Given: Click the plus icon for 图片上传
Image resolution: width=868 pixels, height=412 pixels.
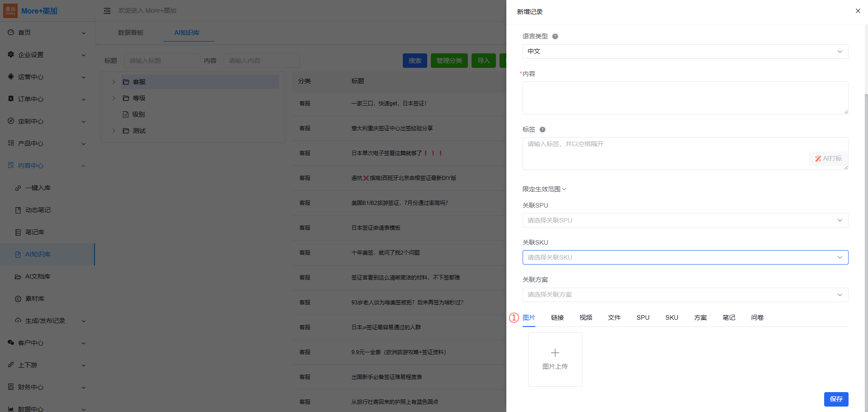Looking at the screenshot, I should click(x=555, y=353).
